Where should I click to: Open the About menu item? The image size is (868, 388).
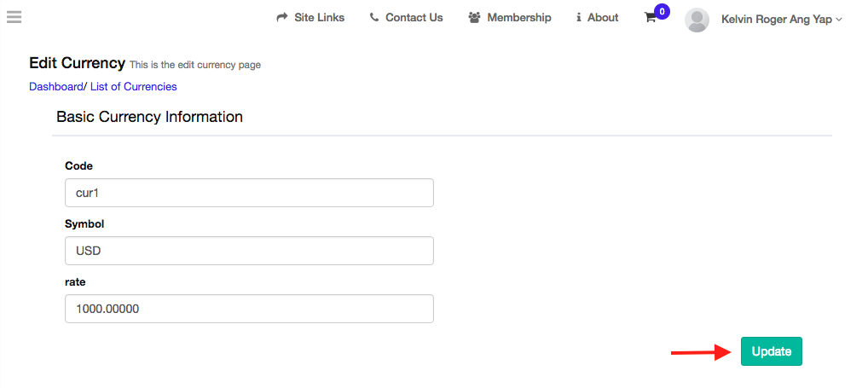[603, 18]
